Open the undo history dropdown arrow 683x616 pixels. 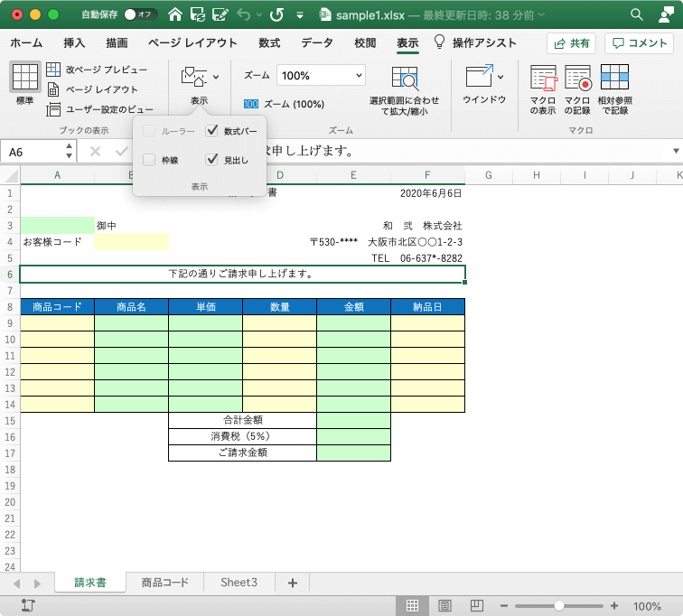(x=259, y=15)
